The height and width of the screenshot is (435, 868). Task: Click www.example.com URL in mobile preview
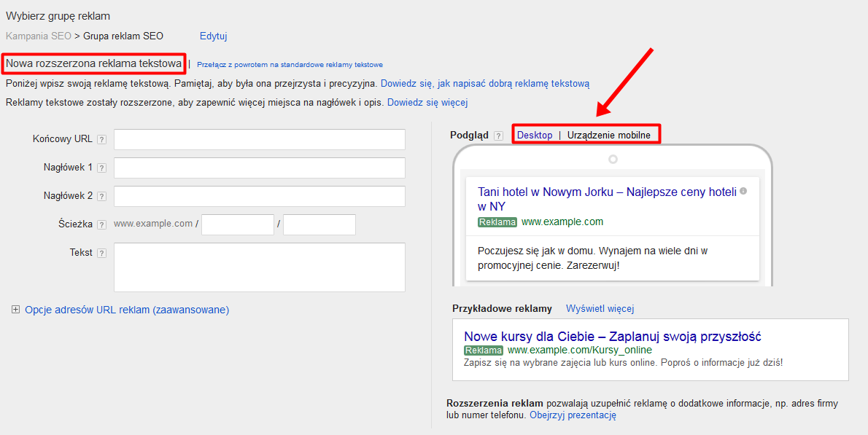[x=562, y=222]
